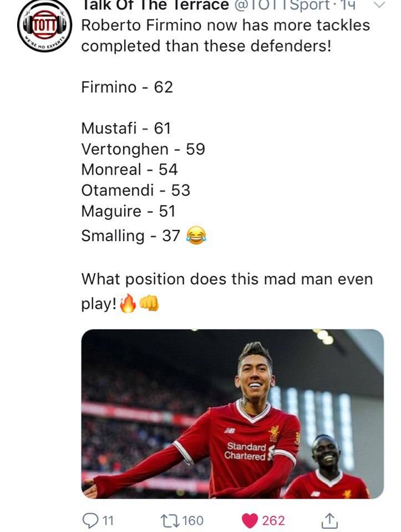Viewport: 401px width, 532px height.
Task: Click the tweet timestamp near handle
Action: [347, 5]
